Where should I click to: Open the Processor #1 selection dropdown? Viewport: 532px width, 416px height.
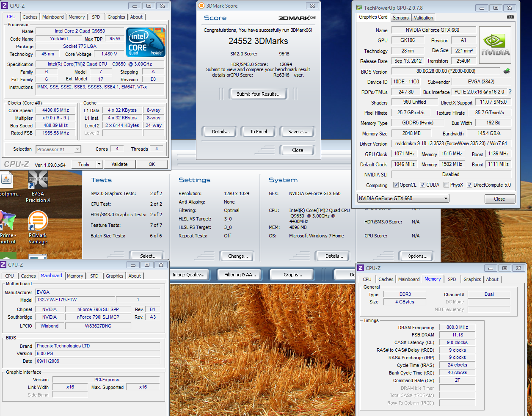coord(58,149)
